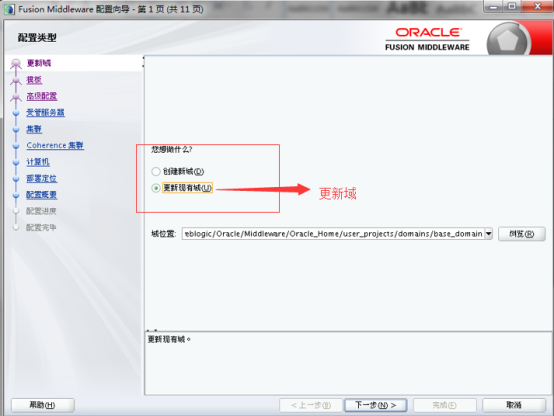Click the Oracle pentagon logo icon
The image size is (554, 416).
click(x=508, y=41)
